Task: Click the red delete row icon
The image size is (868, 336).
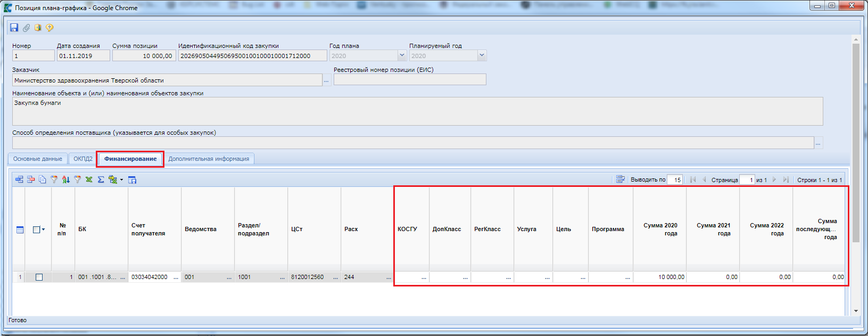Action: tap(31, 179)
